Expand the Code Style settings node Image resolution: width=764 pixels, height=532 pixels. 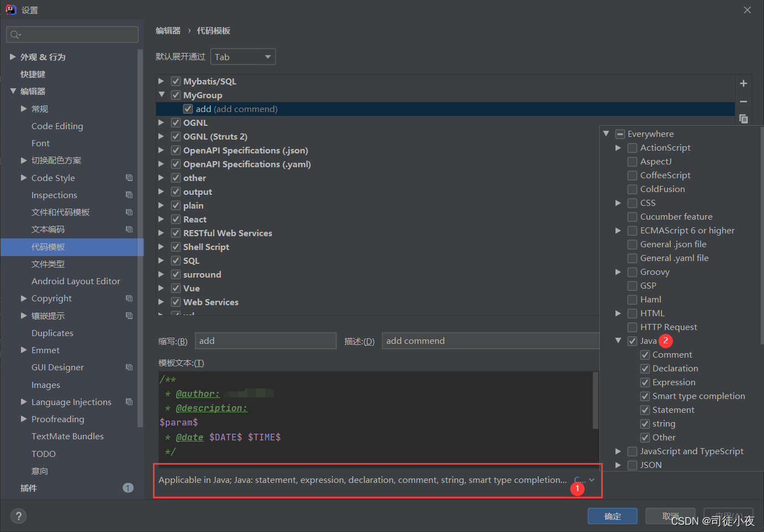[x=24, y=178]
